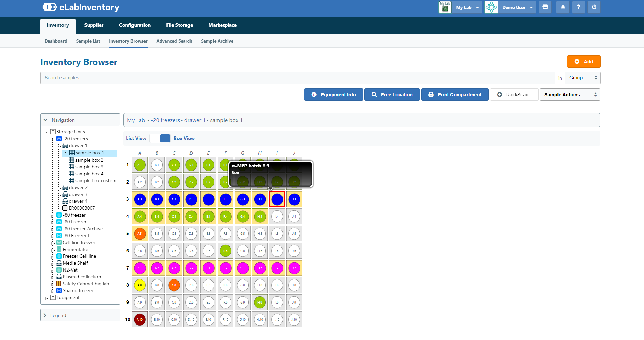Open the Sample Actions dropdown
This screenshot has width=644, height=340.
pyautogui.click(x=570, y=95)
